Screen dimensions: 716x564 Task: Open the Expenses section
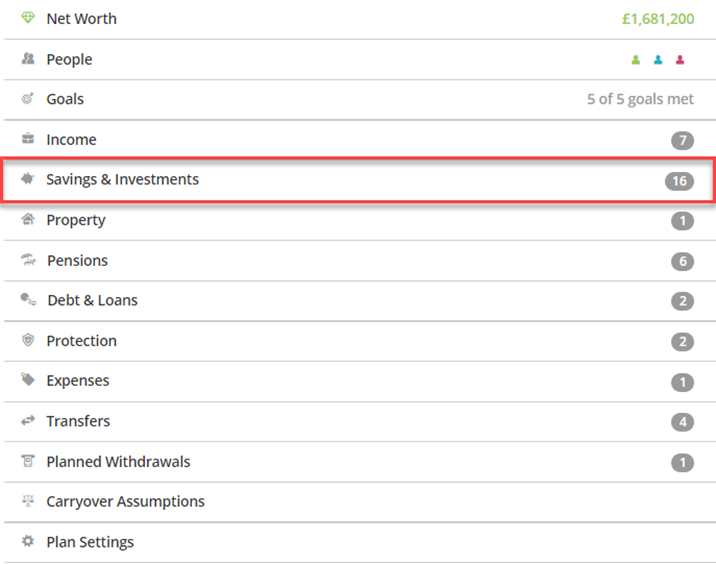coord(358,381)
